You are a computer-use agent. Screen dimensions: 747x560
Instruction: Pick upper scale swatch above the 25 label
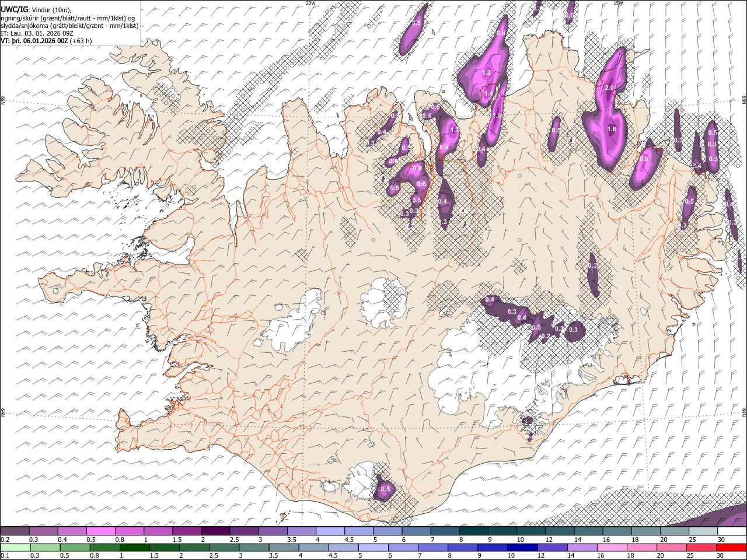pos(703,531)
